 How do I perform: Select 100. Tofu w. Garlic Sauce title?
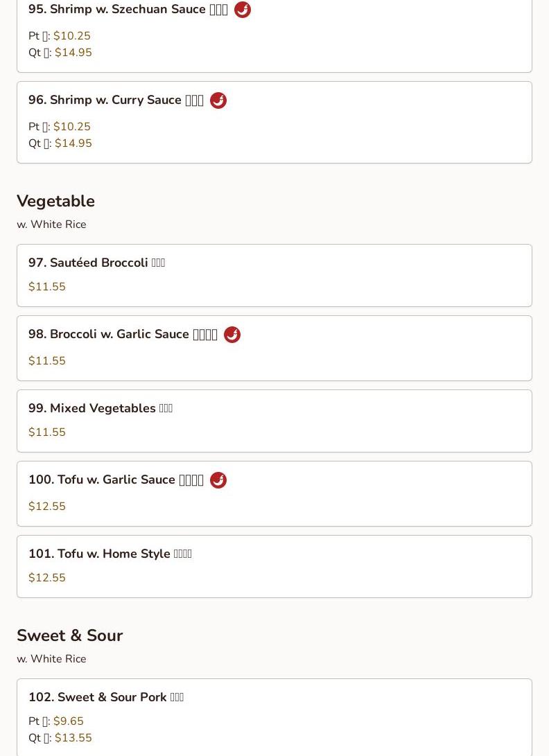(x=116, y=480)
